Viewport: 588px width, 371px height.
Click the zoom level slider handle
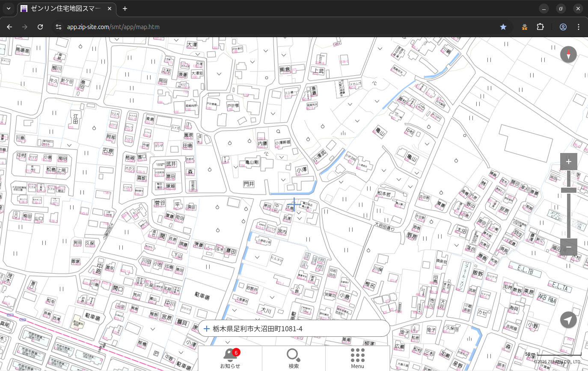pyautogui.click(x=568, y=190)
